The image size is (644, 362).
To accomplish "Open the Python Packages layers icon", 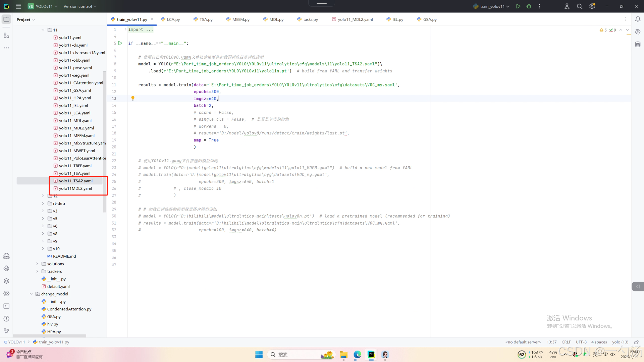I will (x=6, y=281).
